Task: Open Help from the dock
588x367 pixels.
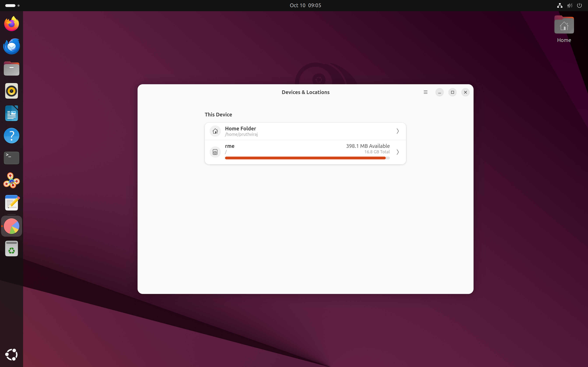Action: tap(11, 136)
